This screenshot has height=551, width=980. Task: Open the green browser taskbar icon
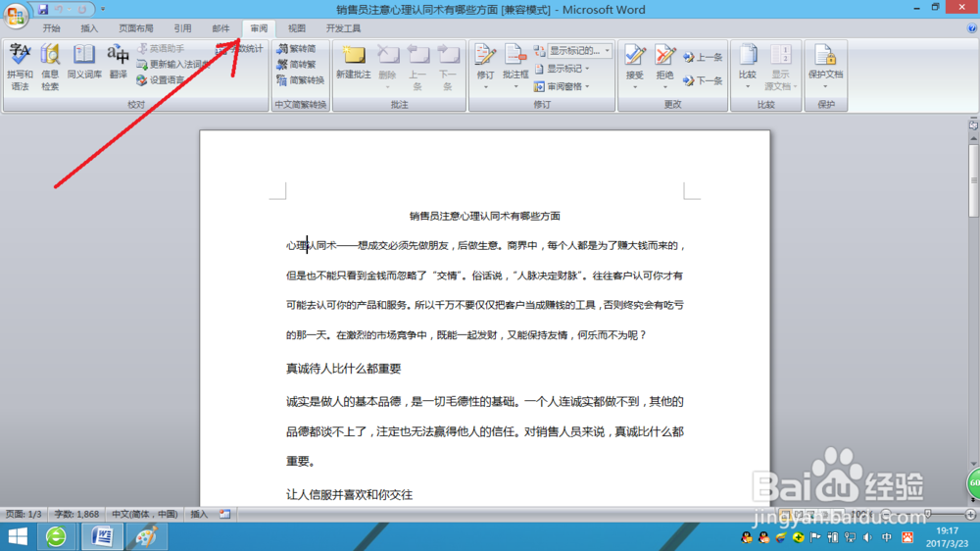56,536
